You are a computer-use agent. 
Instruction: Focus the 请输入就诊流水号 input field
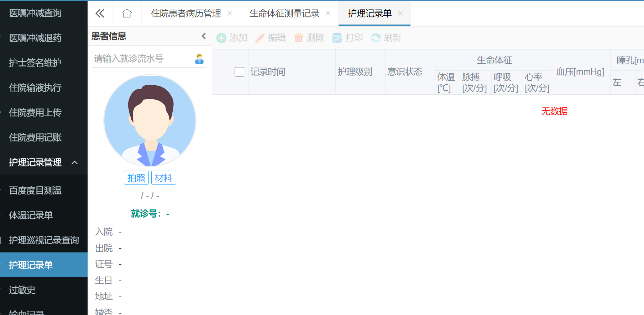(142, 59)
